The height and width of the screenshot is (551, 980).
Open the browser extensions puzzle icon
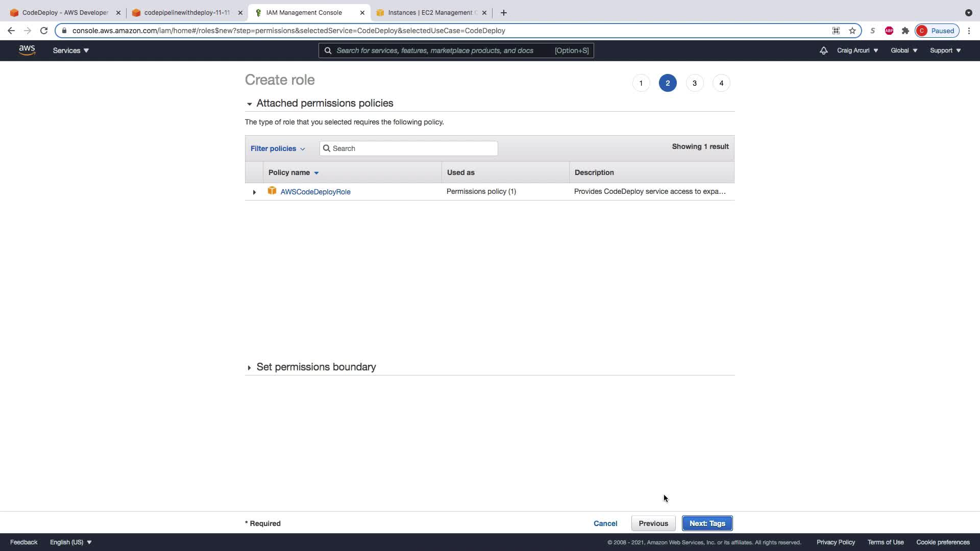[905, 31]
